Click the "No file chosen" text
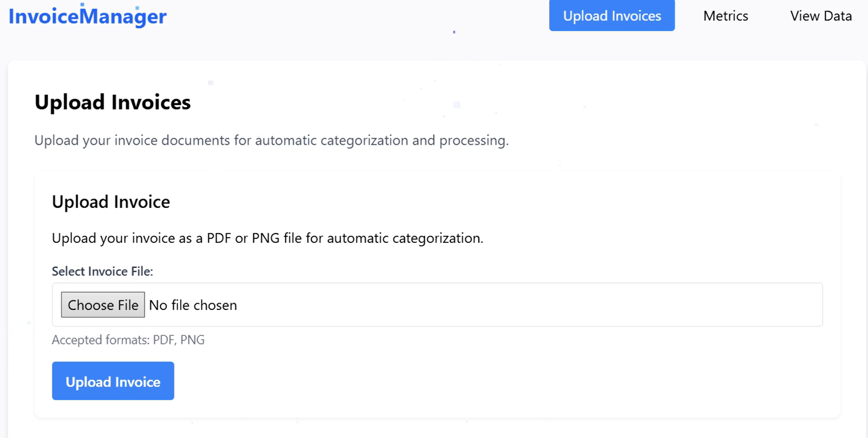868x438 pixels. pos(193,305)
